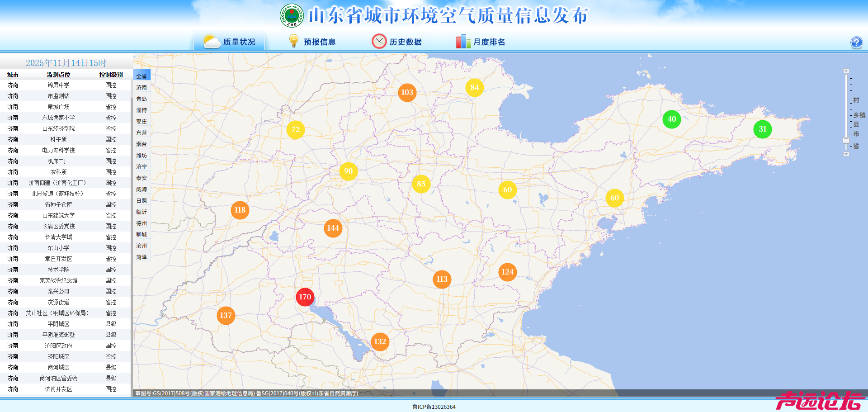
Task: Select 烟台 in the city sidebar
Action: tap(141, 144)
